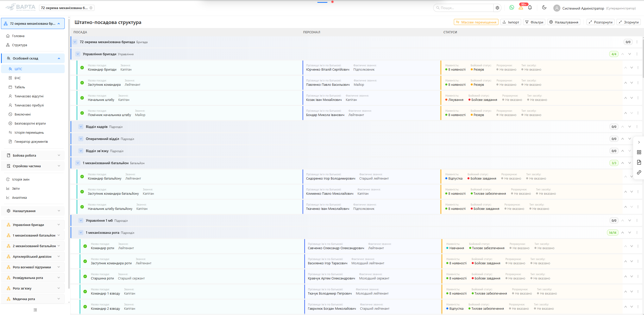The width and height of the screenshot is (644, 315).
Task: Collapse the sidebar menu icon at bottom
Action: (x=35, y=310)
